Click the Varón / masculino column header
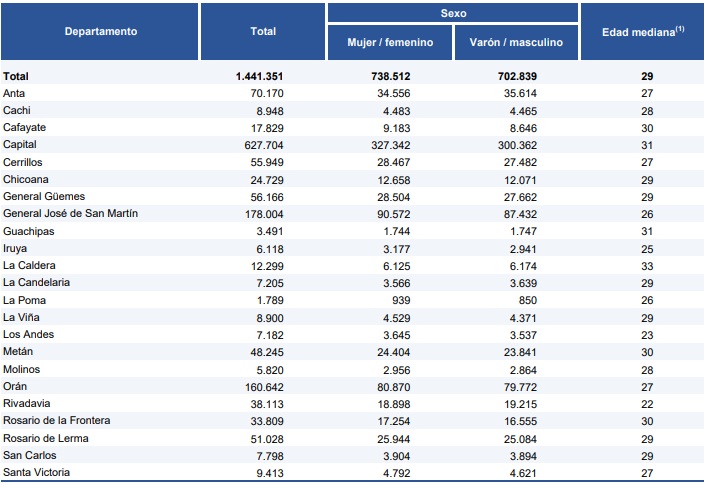This screenshot has width=704, height=487. 516,43
